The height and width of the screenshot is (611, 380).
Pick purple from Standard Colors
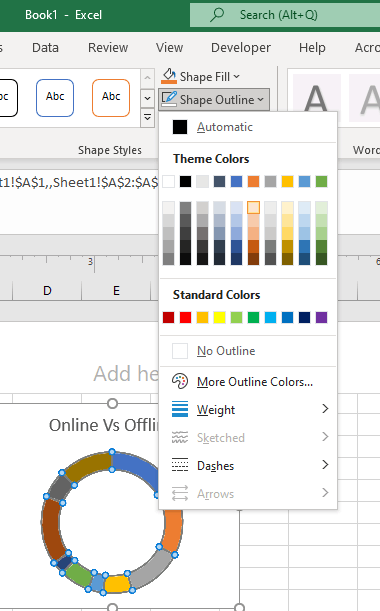pos(322,318)
